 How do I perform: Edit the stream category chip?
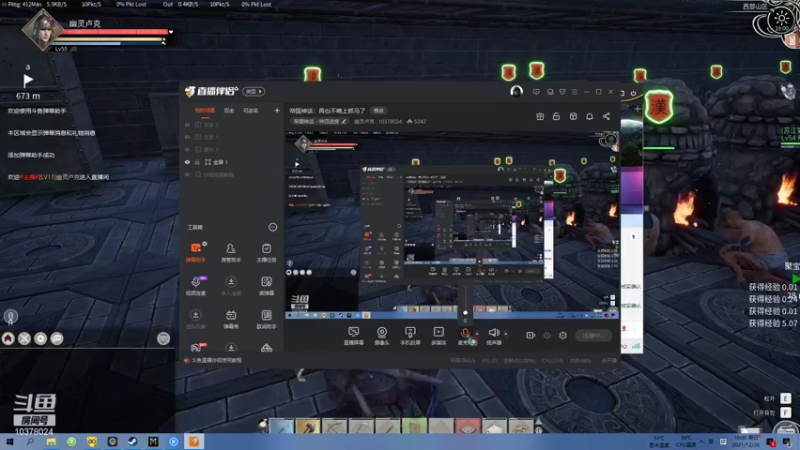coord(319,121)
